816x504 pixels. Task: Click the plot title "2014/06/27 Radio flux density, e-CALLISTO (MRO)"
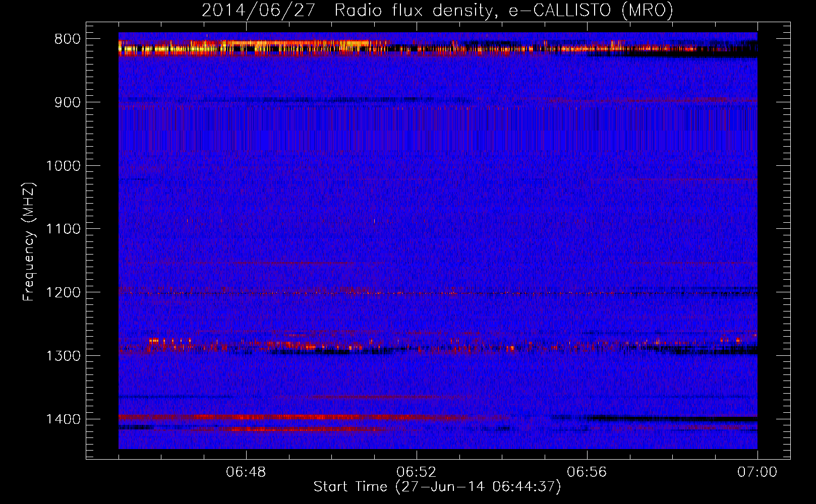437,11
